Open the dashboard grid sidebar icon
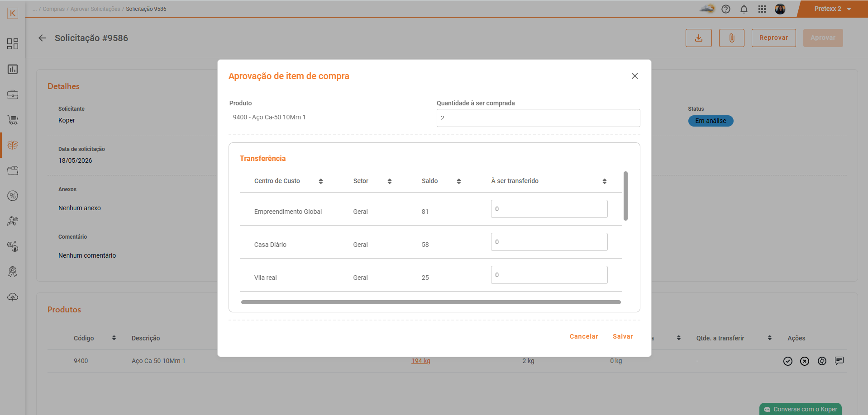 [13, 44]
